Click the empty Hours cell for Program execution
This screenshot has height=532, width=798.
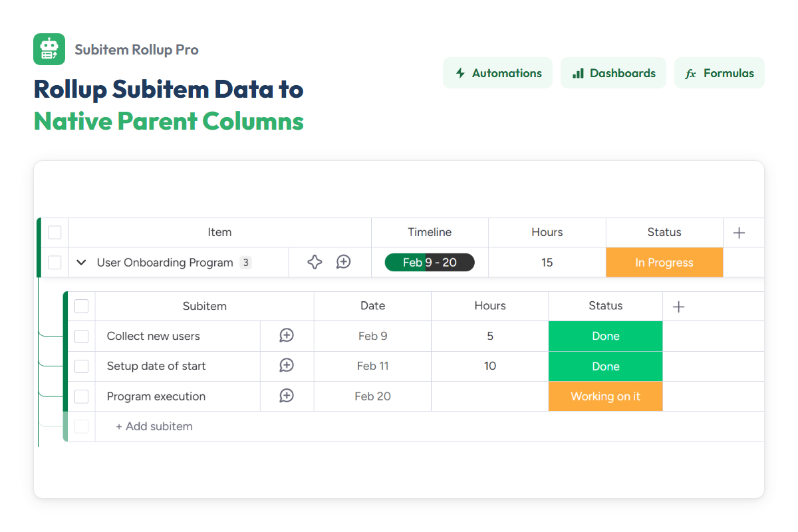pos(489,396)
